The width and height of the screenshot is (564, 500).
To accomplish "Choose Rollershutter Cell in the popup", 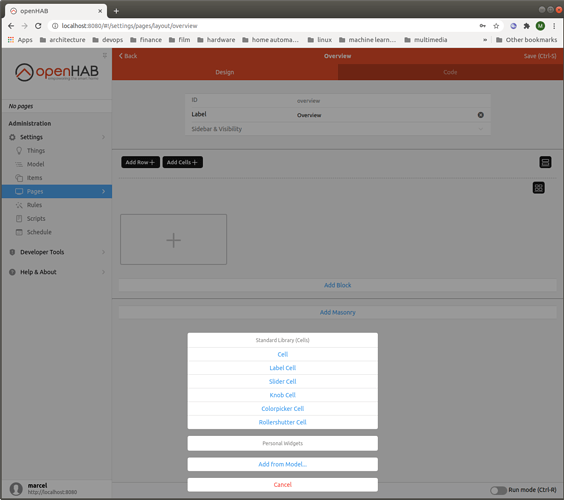I will pyautogui.click(x=283, y=422).
